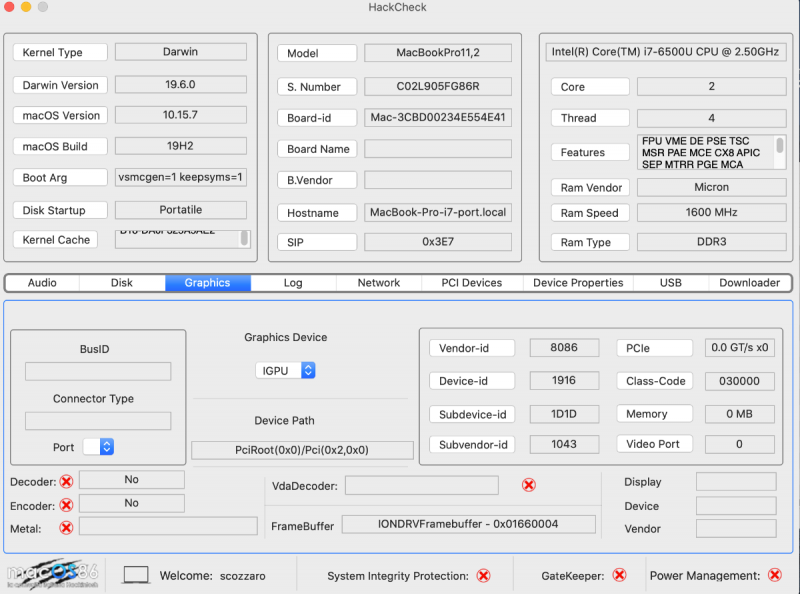800x594 pixels.
Task: Click the laptop icon beside Welcome
Action: 136,575
